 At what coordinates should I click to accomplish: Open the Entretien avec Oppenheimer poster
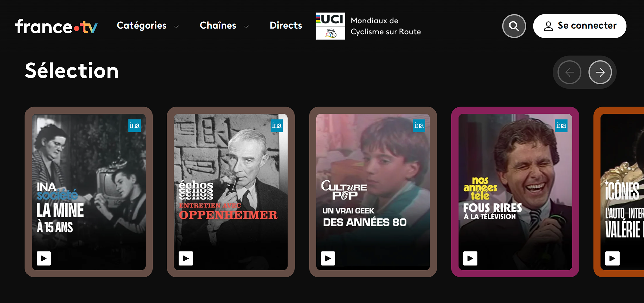click(x=231, y=192)
